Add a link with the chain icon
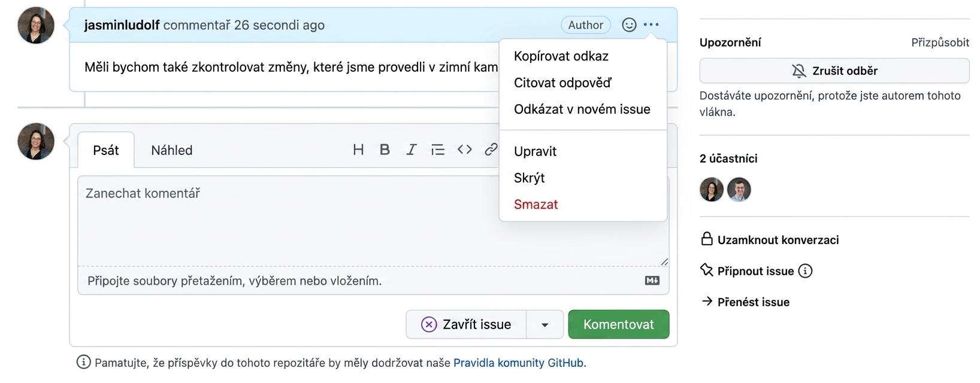This screenshot has width=980, height=383. (491, 150)
